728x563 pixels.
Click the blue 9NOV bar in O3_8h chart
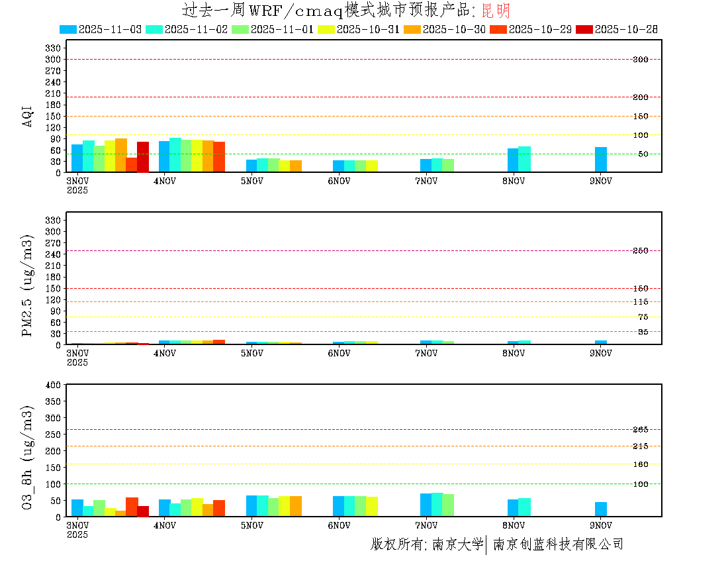[x=601, y=509]
